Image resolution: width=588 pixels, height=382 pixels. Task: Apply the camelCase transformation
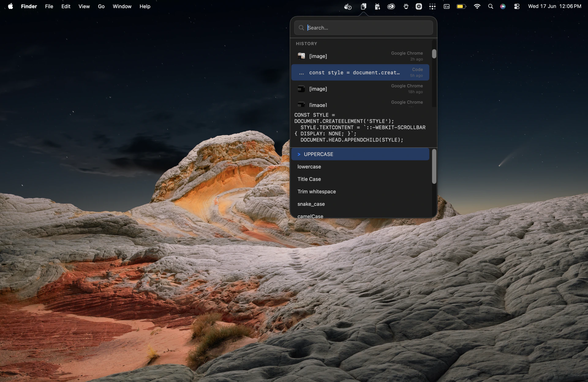[x=360, y=215]
